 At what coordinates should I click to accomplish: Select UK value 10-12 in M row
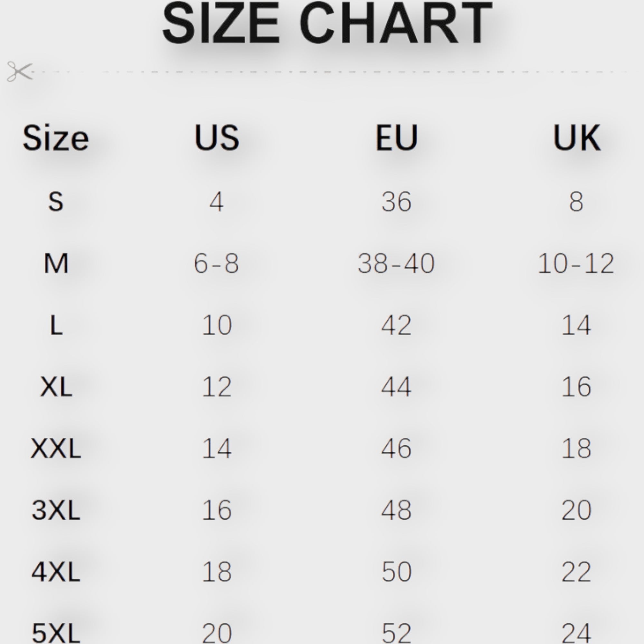coord(576,264)
